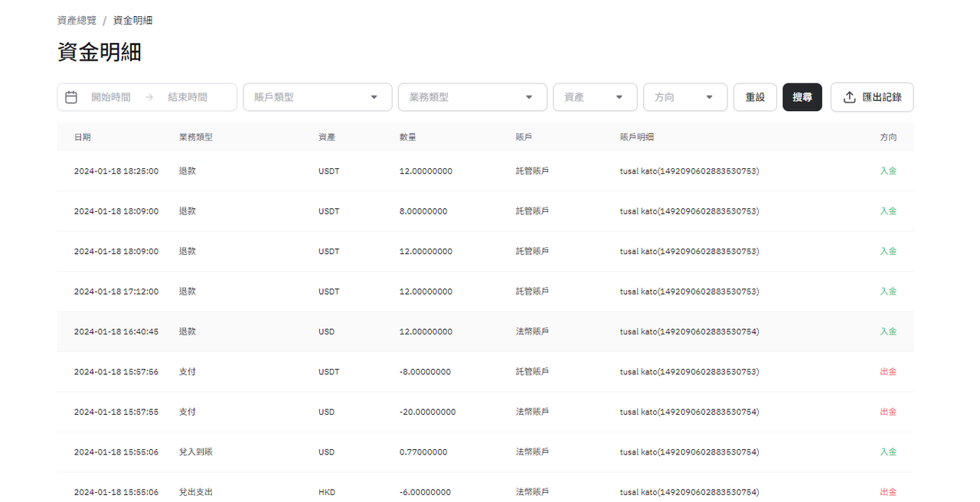
Task: Open the 業務類型 dropdown
Action: (472, 97)
